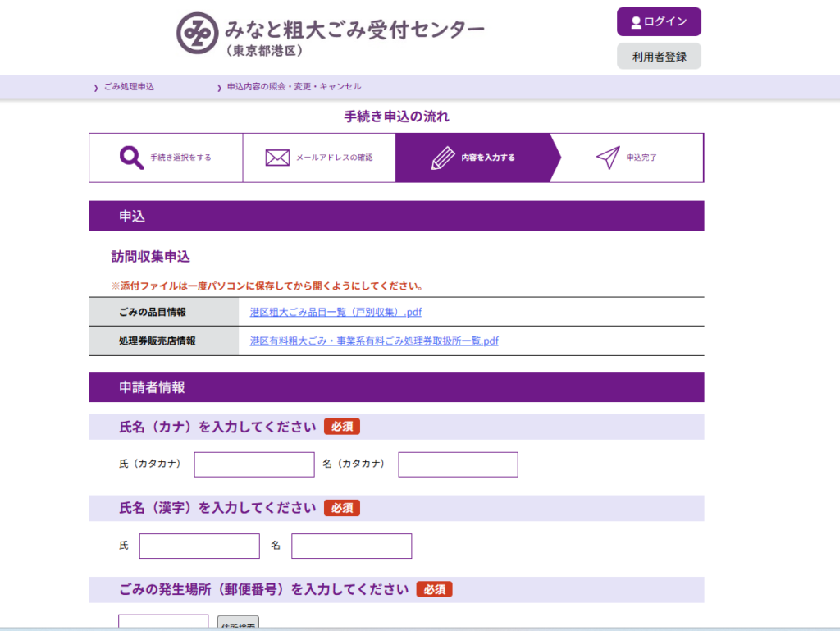Open 申込内容の照会・変更・キャンセル menu item

click(294, 86)
